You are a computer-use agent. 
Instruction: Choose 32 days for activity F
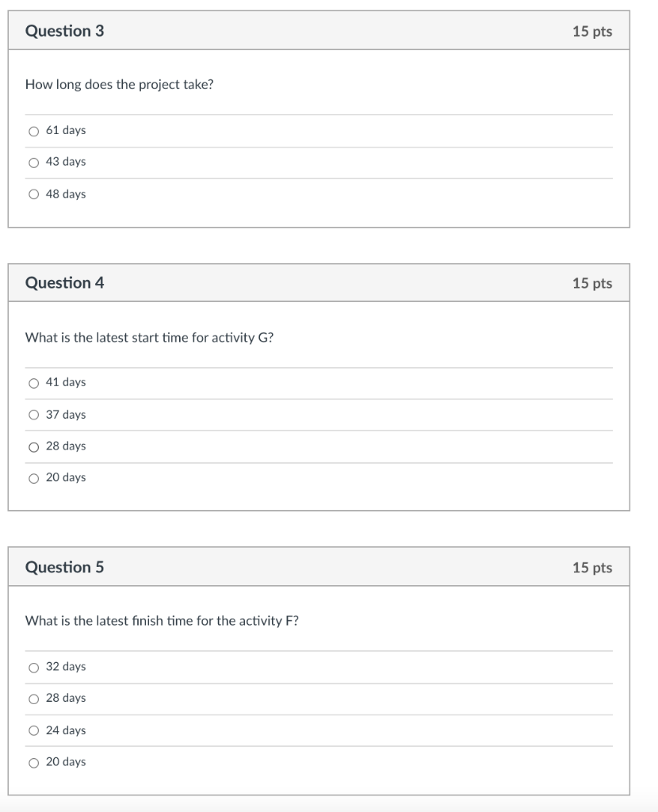pos(33,667)
